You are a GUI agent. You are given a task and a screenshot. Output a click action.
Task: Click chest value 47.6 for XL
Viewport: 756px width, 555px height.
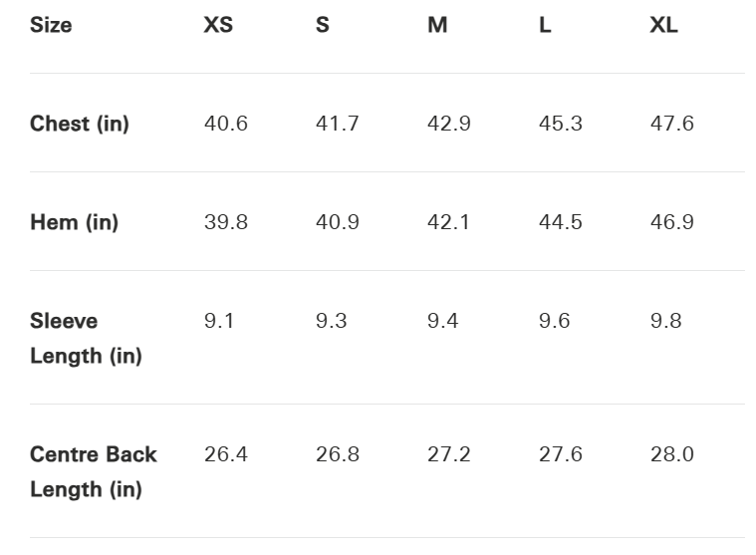(672, 124)
